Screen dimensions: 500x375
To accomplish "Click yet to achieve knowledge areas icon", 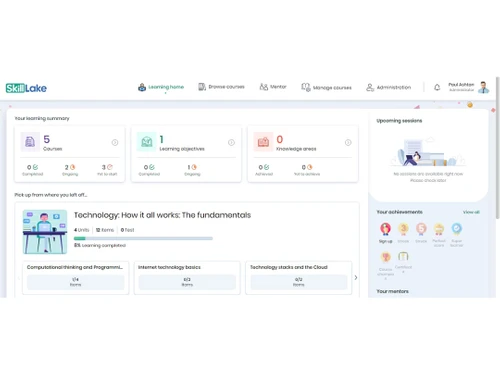I will tap(310, 167).
